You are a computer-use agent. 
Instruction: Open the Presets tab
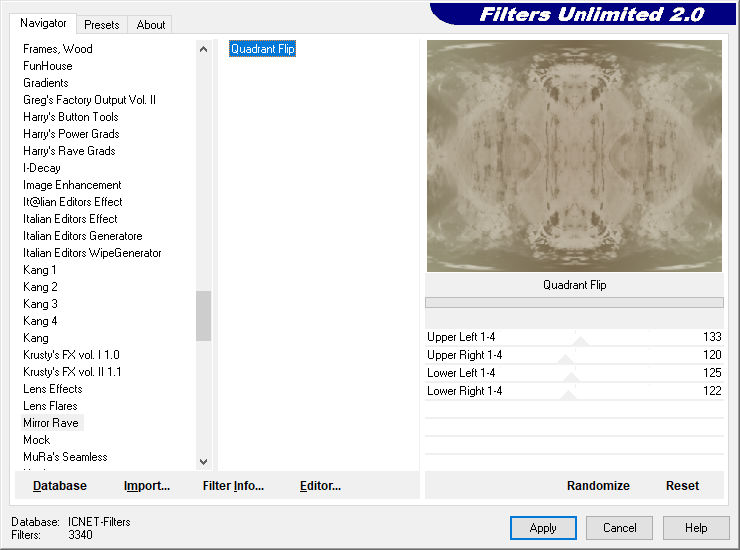[101, 25]
